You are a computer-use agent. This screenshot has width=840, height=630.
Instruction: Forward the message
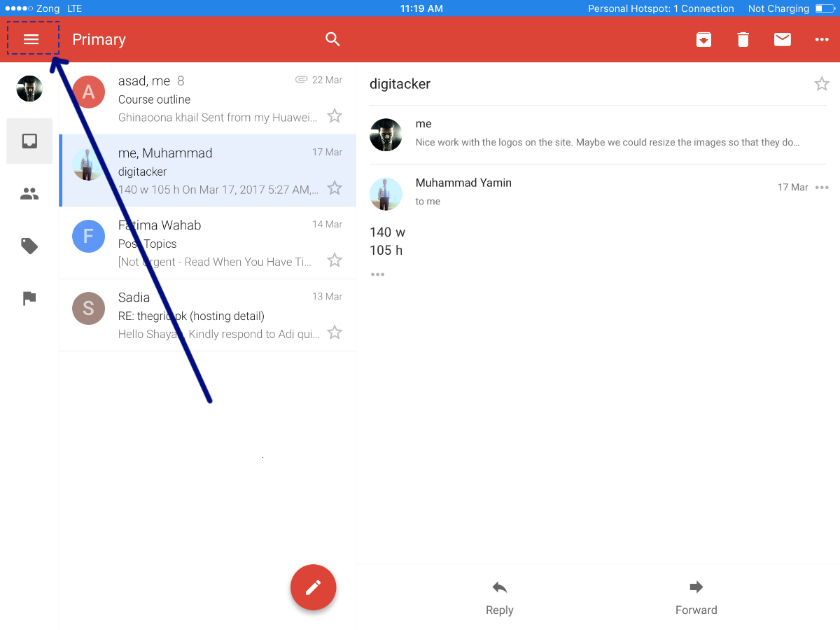click(x=696, y=597)
